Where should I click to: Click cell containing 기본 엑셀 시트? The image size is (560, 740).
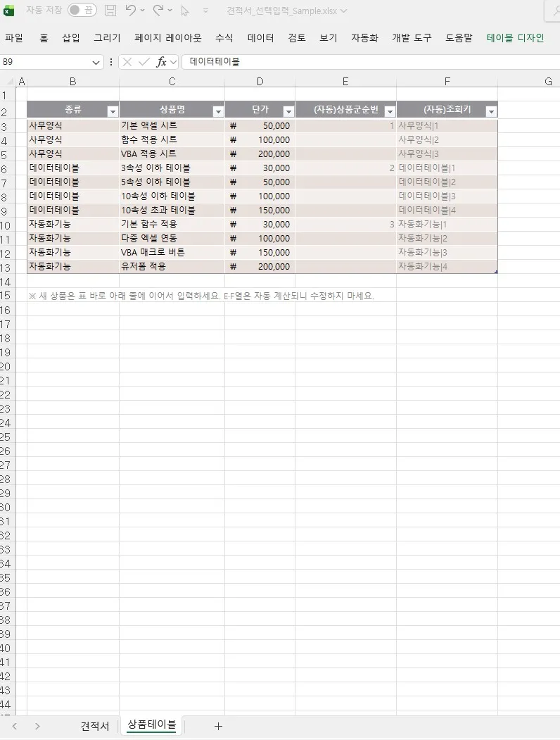coord(172,125)
